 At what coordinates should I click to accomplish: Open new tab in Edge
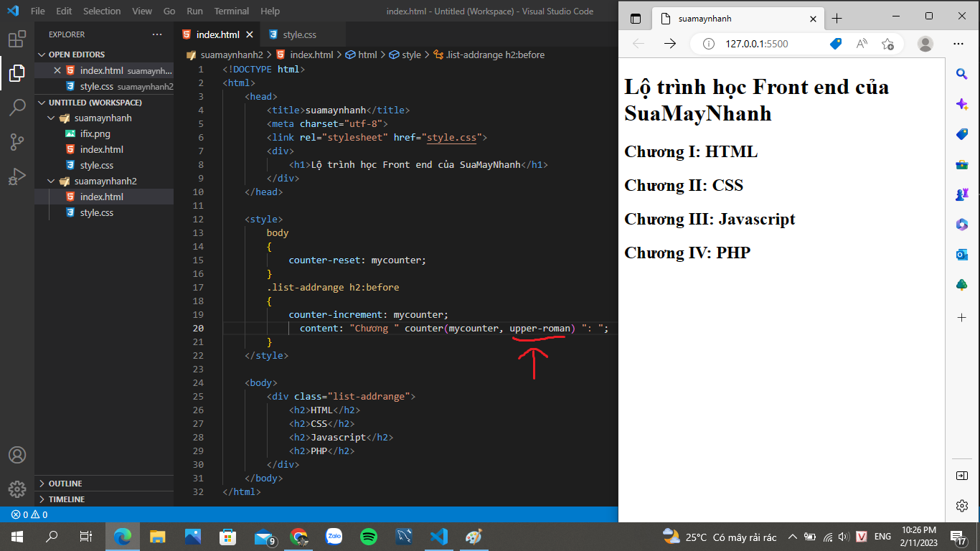point(837,19)
